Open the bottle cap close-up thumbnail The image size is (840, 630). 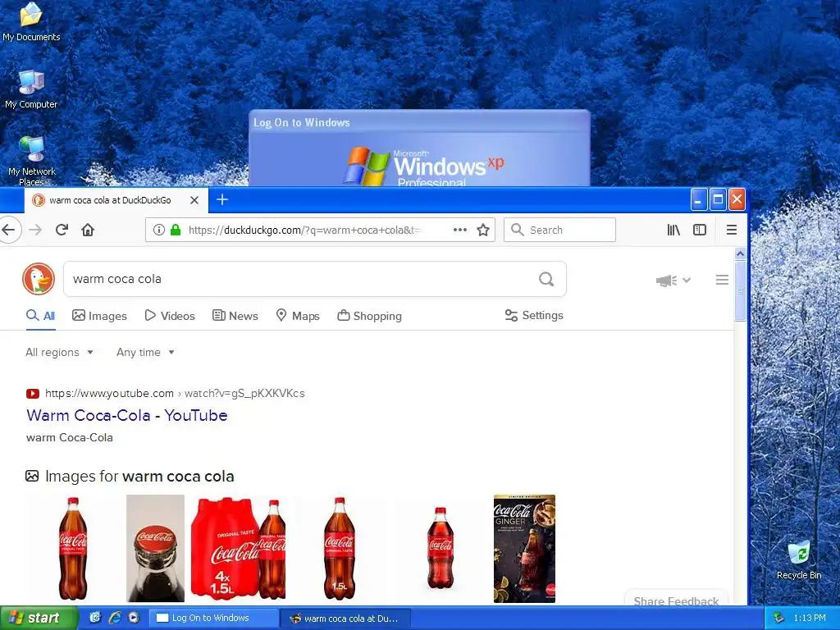click(x=155, y=548)
